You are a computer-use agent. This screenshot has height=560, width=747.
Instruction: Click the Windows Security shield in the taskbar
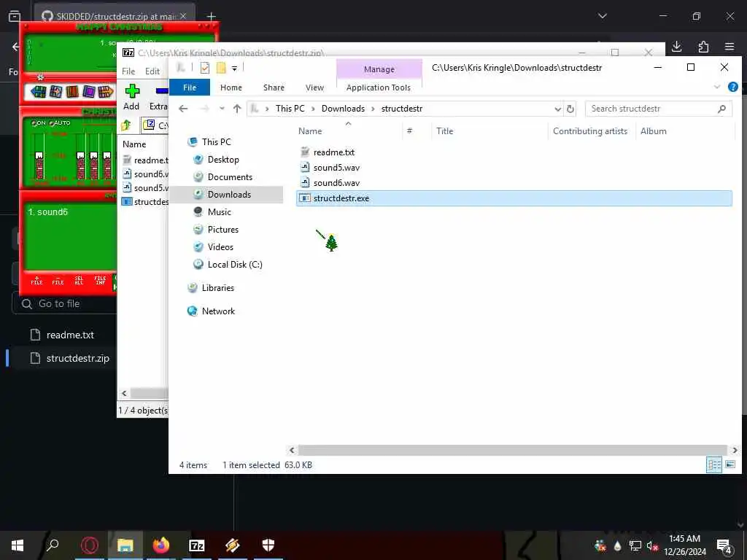pyautogui.click(x=268, y=545)
